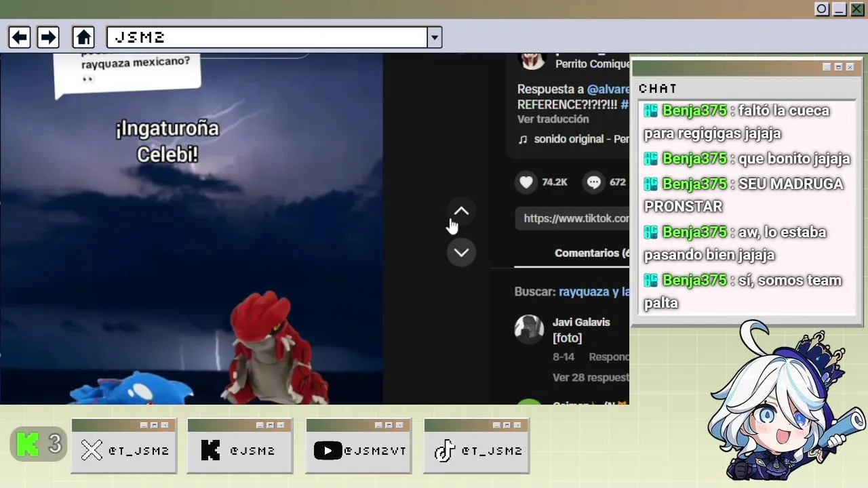Click the back arrow navigation button
Screen dimensions: 868x488
click(20, 37)
